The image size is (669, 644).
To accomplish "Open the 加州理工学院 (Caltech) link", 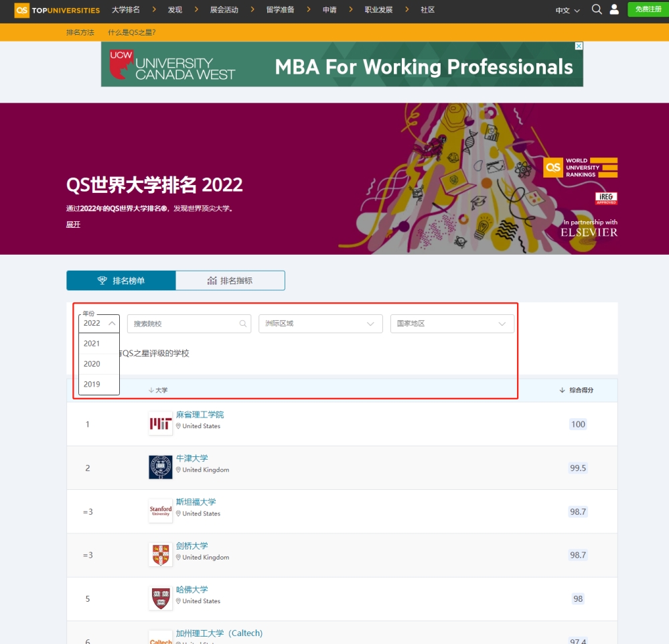I will coord(219,633).
